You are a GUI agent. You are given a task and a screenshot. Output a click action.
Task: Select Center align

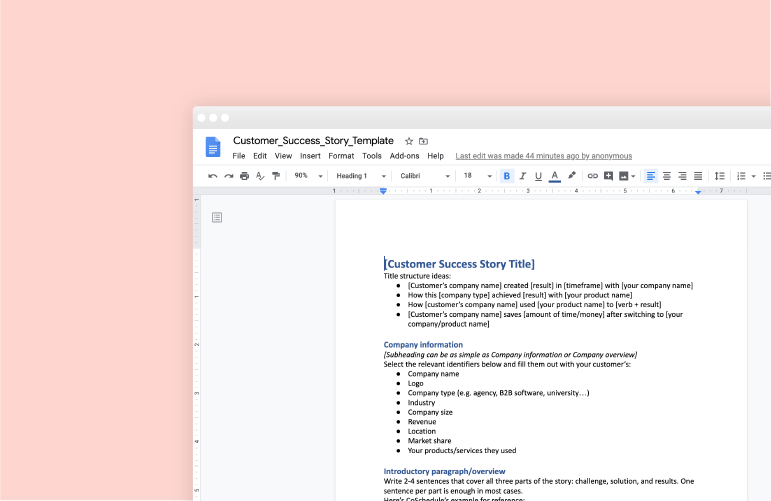(667, 176)
